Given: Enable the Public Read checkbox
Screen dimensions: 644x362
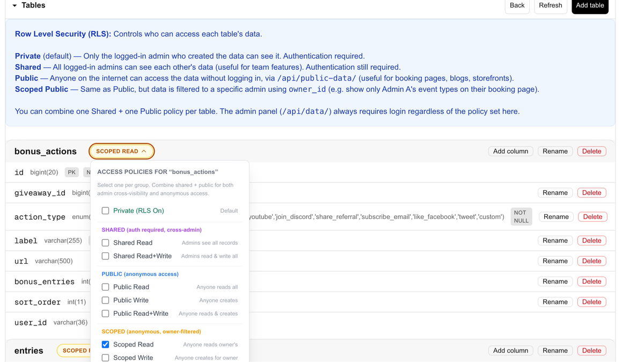Looking at the screenshot, I should [x=106, y=287].
